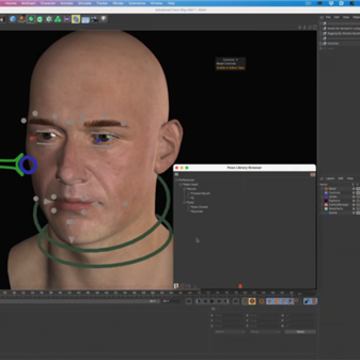
Task: Click the green gear cloner icon
Action: pos(49,19)
